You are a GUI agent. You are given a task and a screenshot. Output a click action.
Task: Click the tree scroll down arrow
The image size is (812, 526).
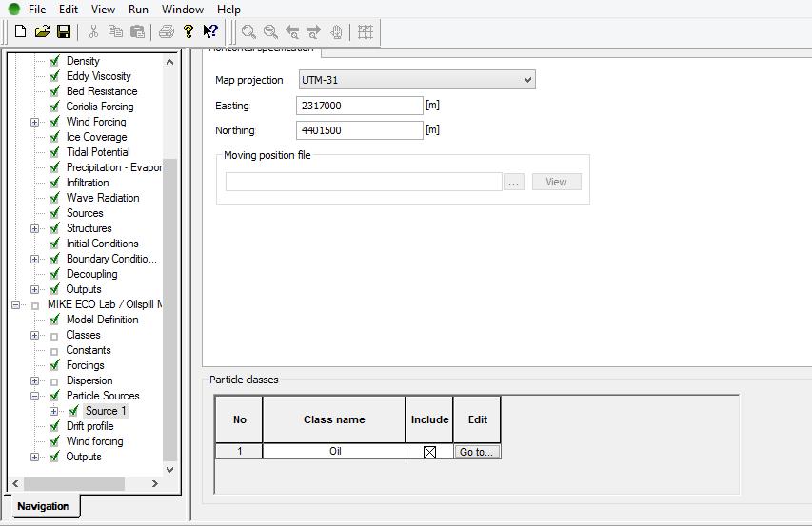[x=169, y=470]
